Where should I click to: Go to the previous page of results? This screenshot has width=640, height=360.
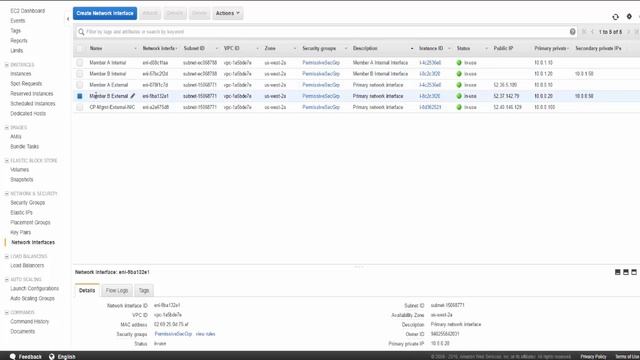[x=592, y=32]
